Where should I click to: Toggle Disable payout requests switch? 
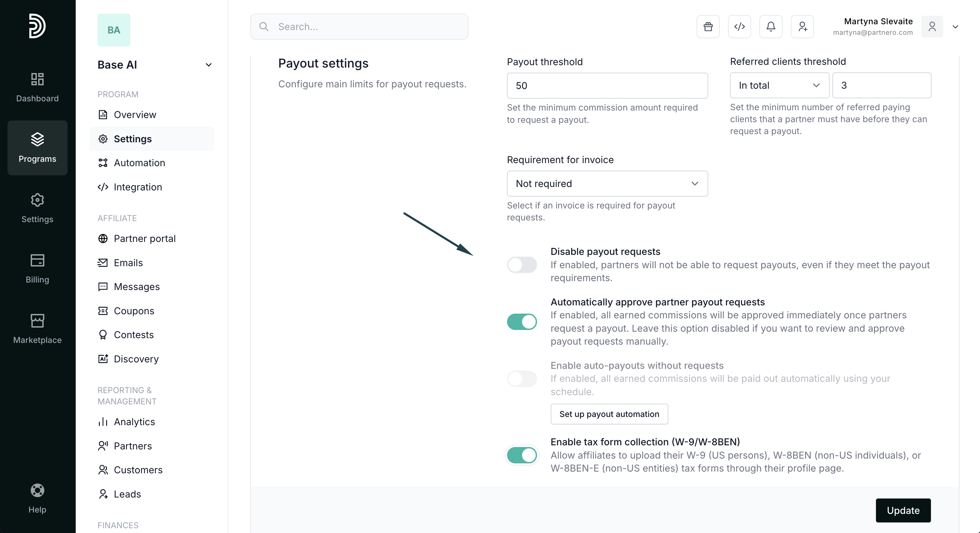522,264
